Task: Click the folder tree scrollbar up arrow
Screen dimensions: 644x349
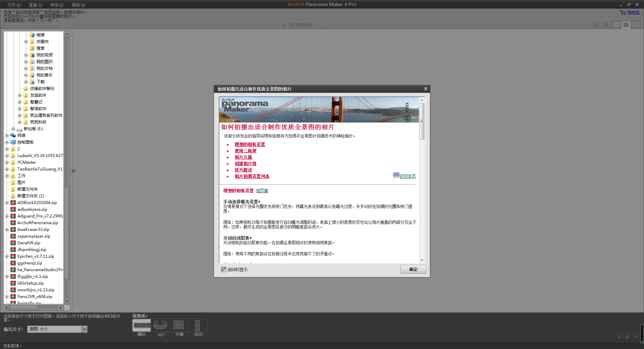Action: (67, 34)
